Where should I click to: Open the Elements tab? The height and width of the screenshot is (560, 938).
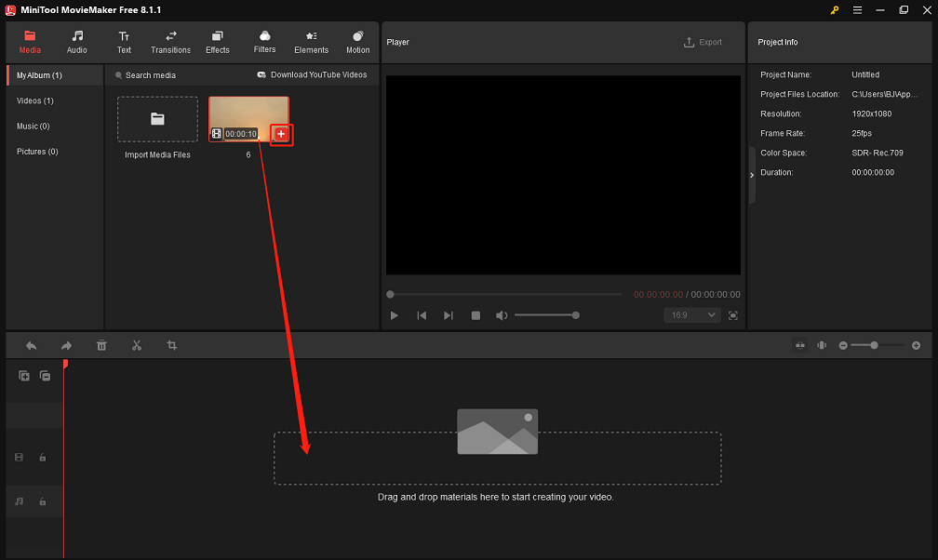[x=311, y=43]
